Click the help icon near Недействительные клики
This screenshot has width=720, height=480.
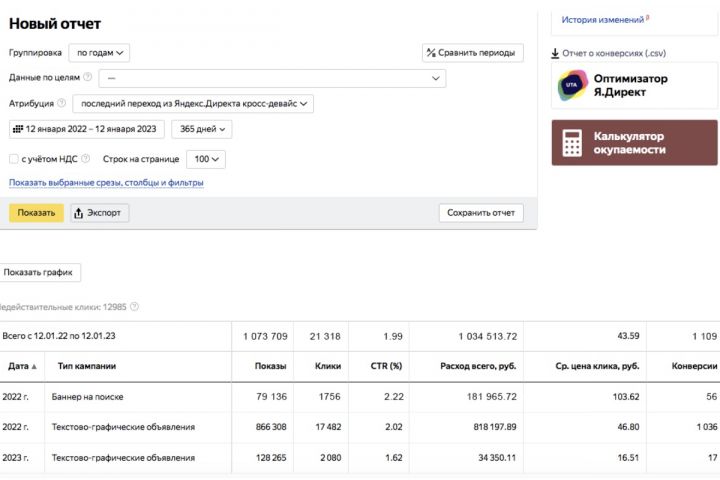[x=134, y=307]
